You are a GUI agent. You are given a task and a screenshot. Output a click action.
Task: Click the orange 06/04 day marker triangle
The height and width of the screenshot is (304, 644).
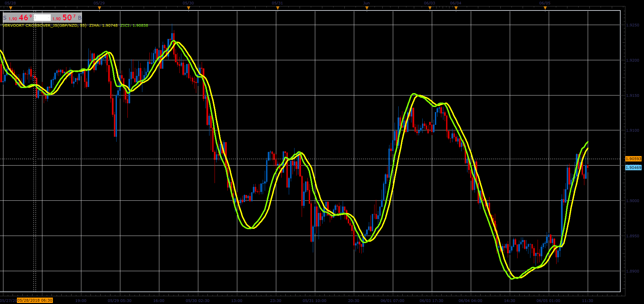[x=456, y=8]
